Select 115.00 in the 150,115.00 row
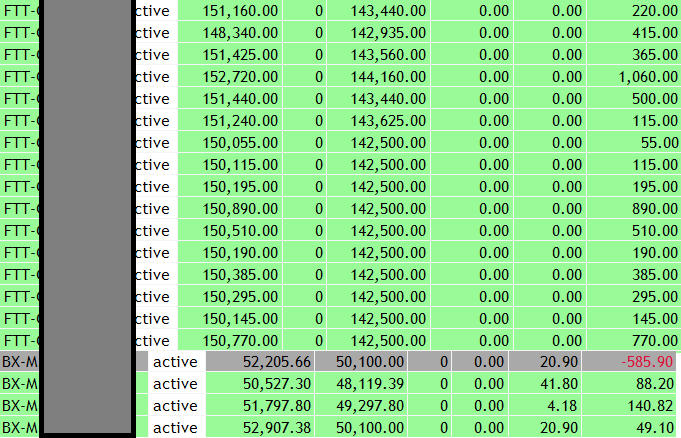This screenshot has width=681, height=438. click(x=634, y=165)
